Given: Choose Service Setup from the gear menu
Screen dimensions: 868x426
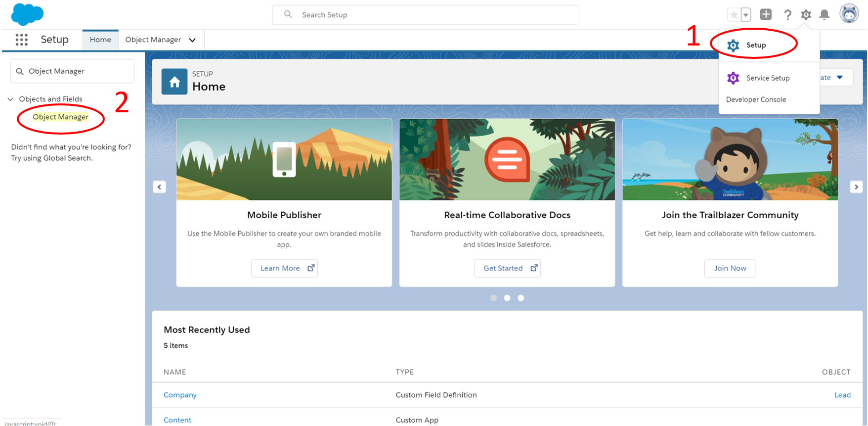Looking at the screenshot, I should (x=768, y=78).
